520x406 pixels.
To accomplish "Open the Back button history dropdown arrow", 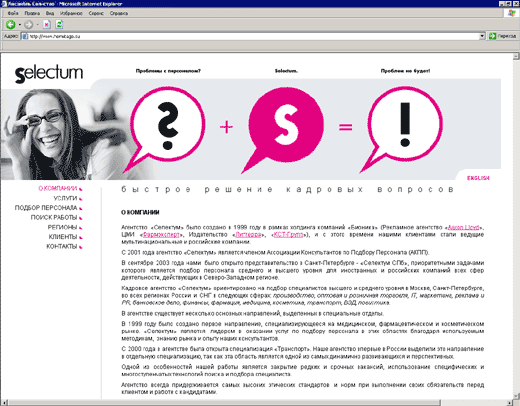I will [x=20, y=25].
